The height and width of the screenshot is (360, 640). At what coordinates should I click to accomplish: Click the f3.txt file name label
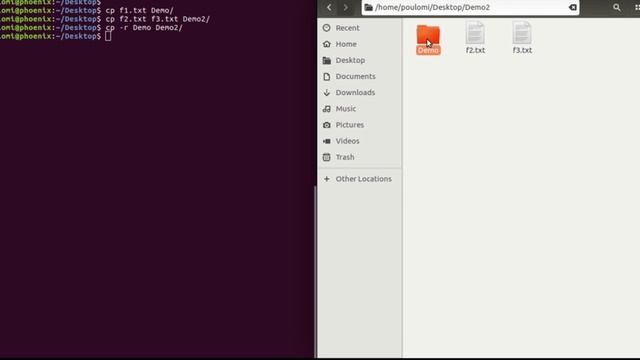[x=522, y=50]
